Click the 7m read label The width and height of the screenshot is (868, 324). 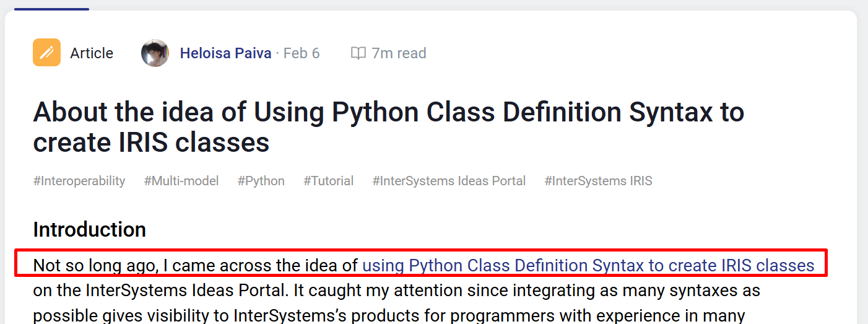(399, 53)
